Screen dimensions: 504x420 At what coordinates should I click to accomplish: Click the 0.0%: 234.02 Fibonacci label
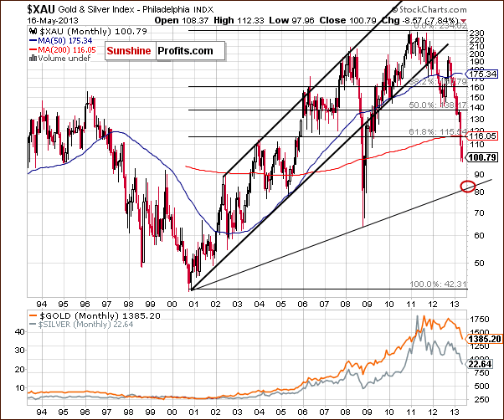(x=440, y=26)
